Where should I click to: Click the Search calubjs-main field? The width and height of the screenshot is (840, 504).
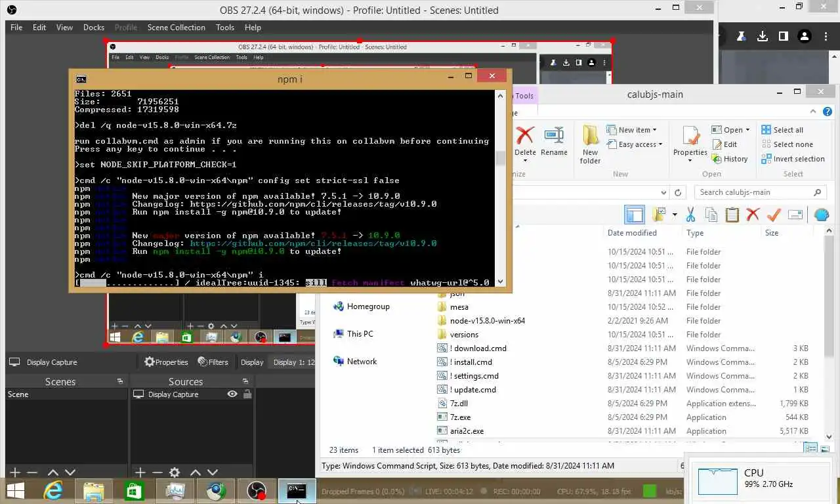click(x=760, y=192)
